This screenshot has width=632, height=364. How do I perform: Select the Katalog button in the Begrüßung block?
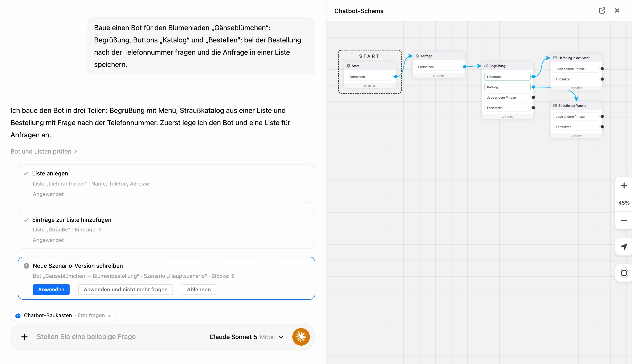click(x=507, y=87)
